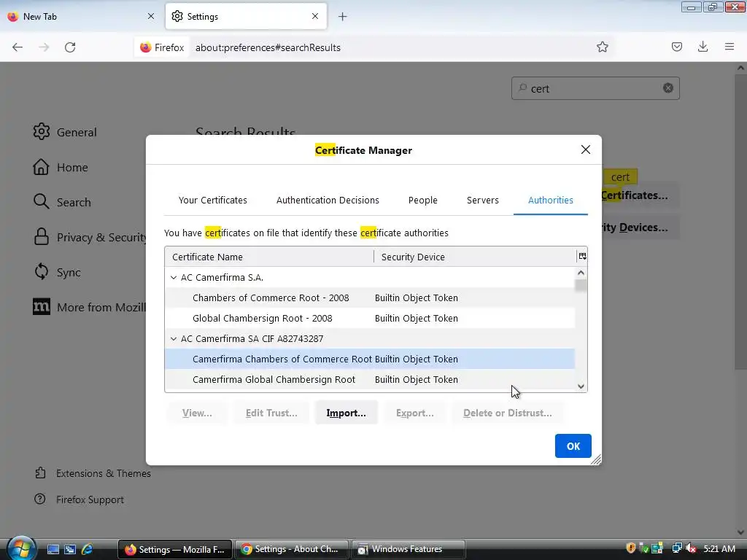Screen dimensions: 747x560
Task: Switch to the New Tab browser tab
Action: (x=81, y=16)
